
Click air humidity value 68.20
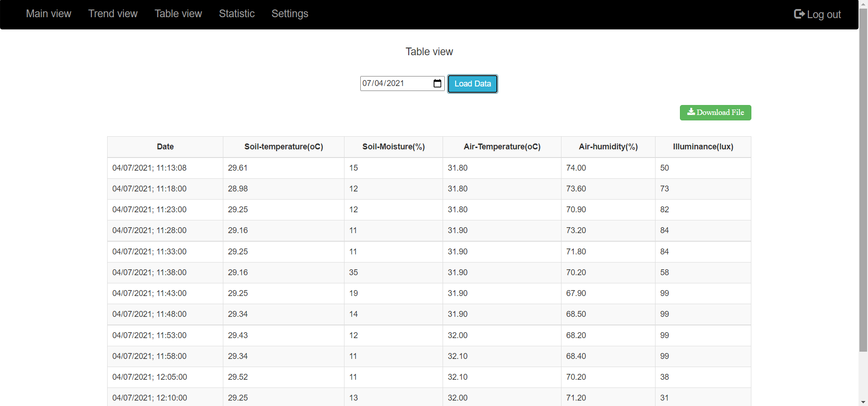[x=576, y=335]
